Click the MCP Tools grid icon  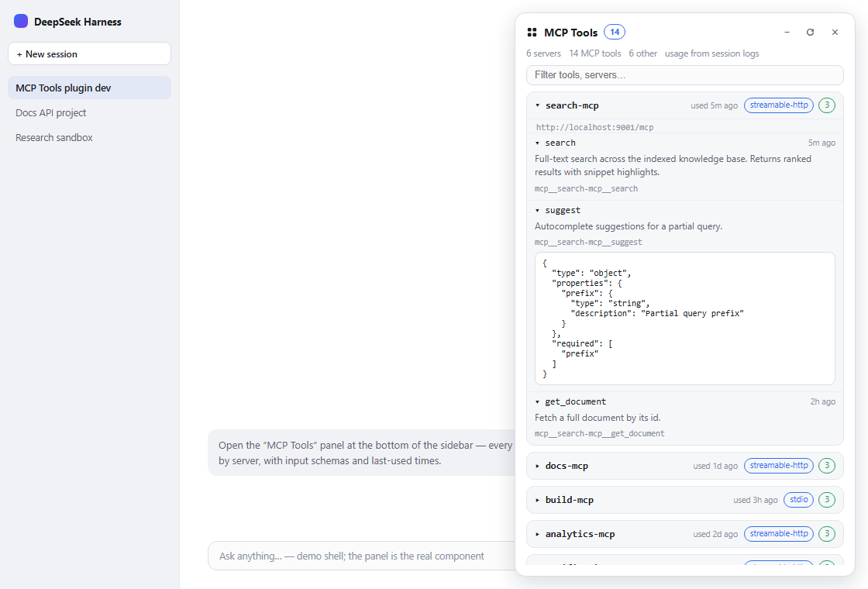point(532,33)
